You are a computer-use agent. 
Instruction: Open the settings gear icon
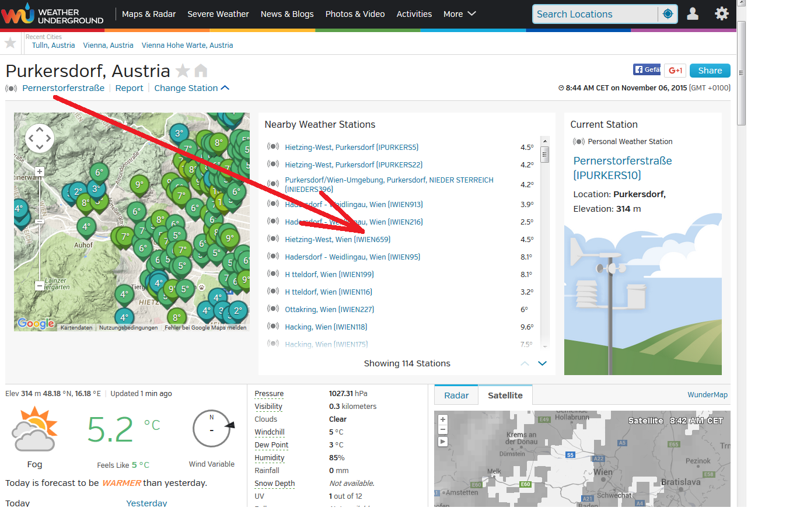[722, 14]
